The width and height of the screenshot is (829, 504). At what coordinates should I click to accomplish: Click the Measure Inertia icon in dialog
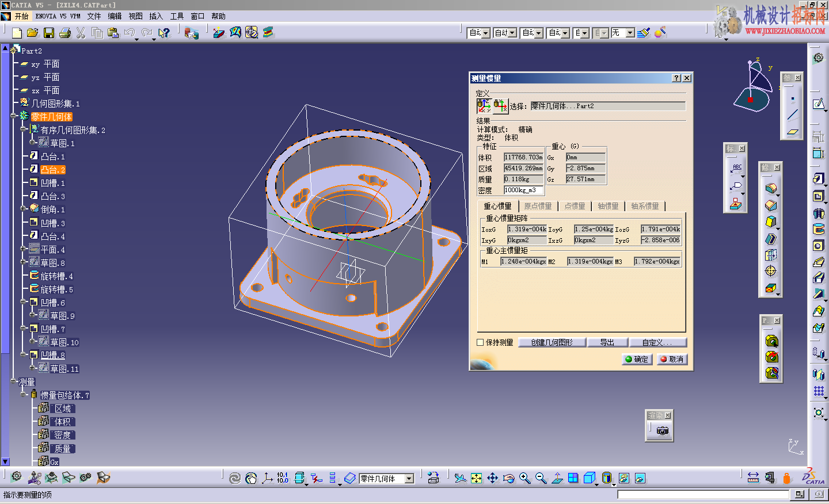[x=484, y=106]
